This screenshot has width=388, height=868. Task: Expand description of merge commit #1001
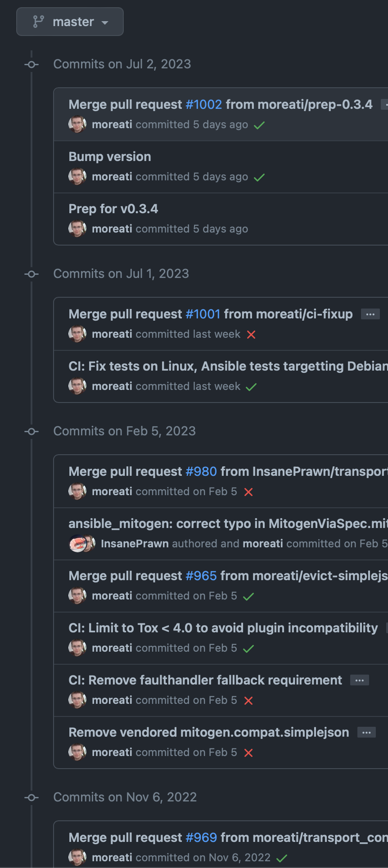(x=370, y=313)
